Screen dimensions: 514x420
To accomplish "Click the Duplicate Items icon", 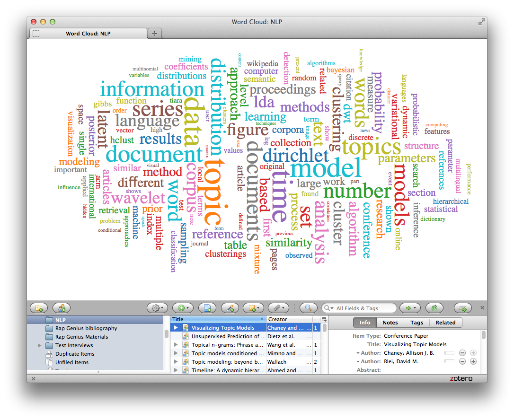I will click(49, 354).
